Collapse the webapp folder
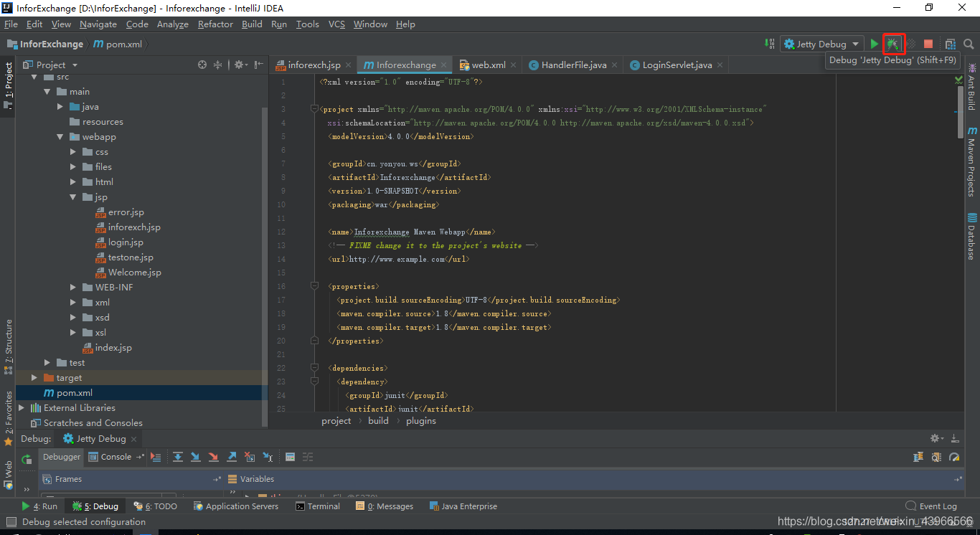Viewport: 980px width, 535px height. tap(60, 137)
